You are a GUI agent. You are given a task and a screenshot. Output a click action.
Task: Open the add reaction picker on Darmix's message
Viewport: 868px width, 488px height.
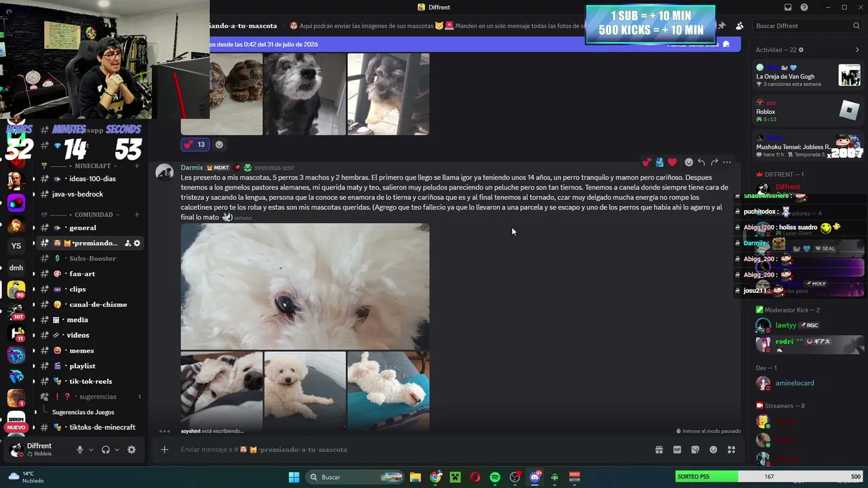coord(689,162)
